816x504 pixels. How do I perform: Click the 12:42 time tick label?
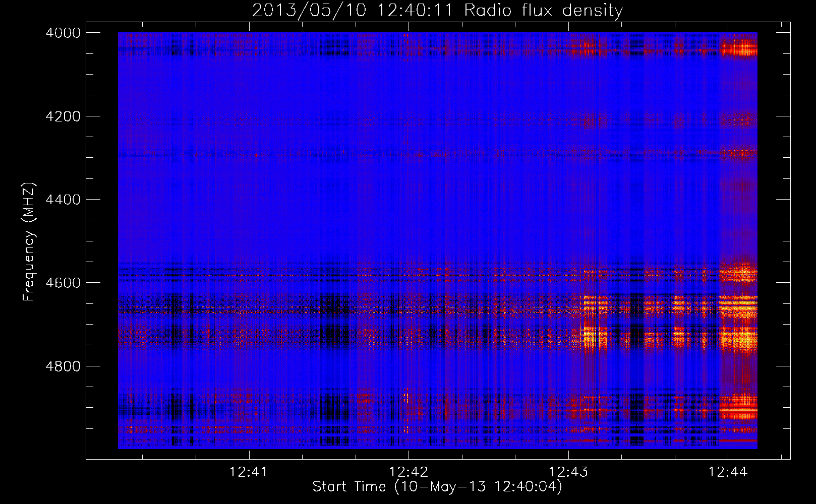tap(408, 472)
